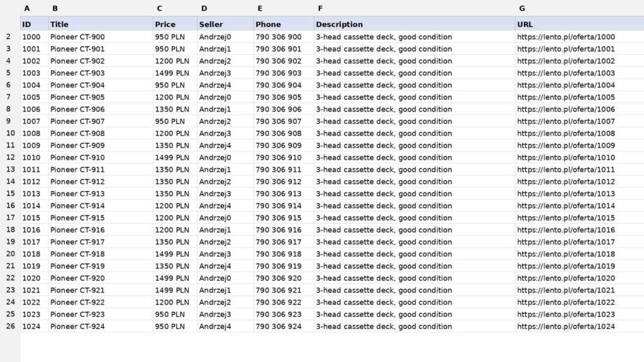Screen dimensions: 644x362
Task: Click cell with ID 1012
Action: [x=35, y=182]
